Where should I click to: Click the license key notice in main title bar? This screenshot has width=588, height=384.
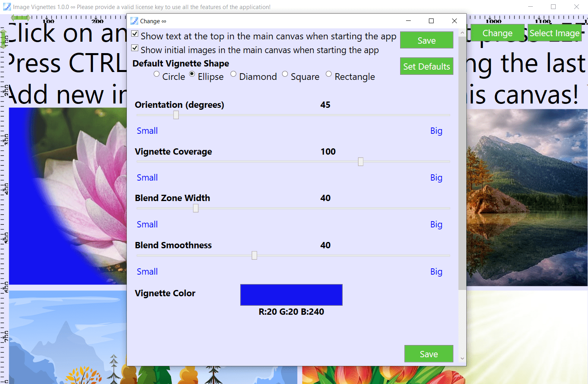tap(174, 7)
